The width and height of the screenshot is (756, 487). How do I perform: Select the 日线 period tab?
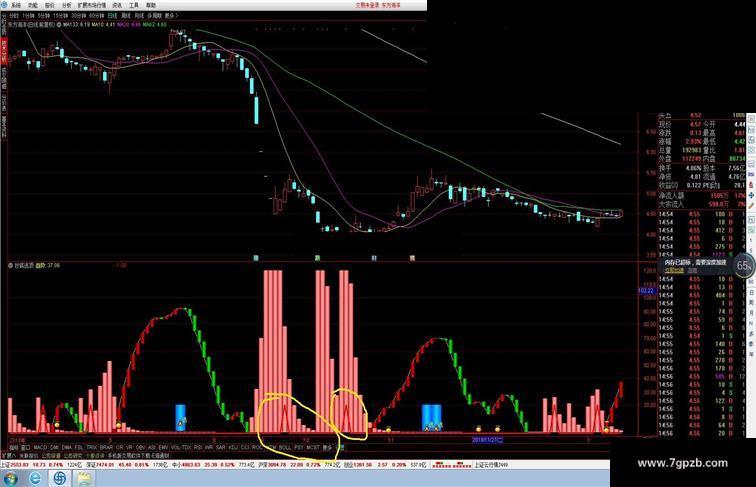click(112, 16)
